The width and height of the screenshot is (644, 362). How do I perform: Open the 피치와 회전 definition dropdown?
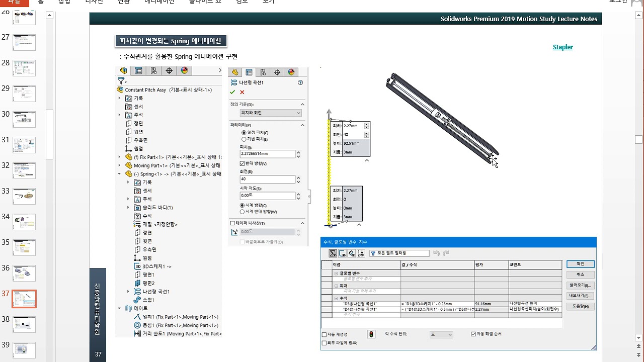point(271,113)
